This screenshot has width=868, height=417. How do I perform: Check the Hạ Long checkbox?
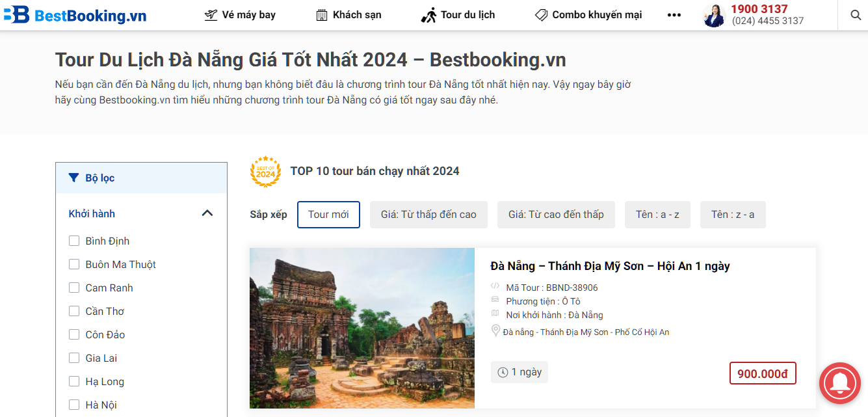[74, 381]
